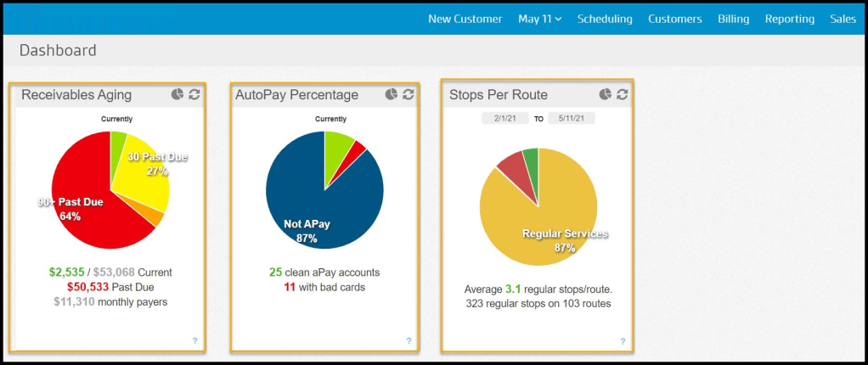The width and height of the screenshot is (868, 365).
Task: Expand the May 11 date dropdown
Action: [539, 19]
